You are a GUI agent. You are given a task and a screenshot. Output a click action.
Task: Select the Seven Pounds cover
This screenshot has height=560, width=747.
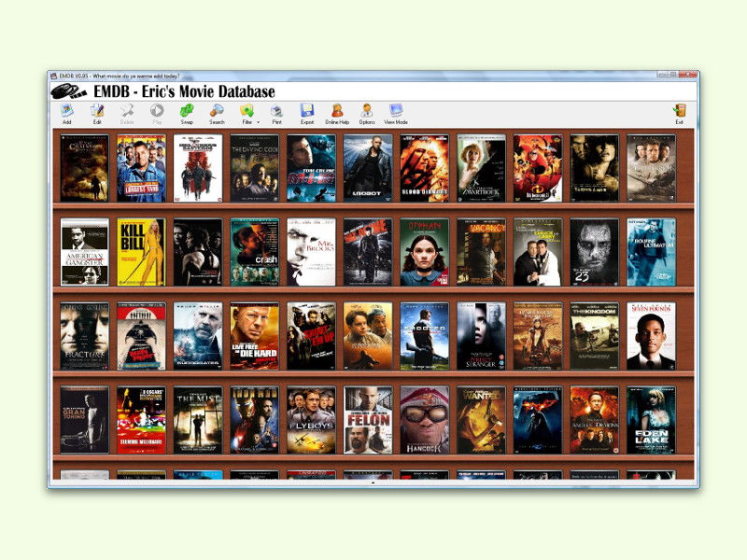[651, 336]
